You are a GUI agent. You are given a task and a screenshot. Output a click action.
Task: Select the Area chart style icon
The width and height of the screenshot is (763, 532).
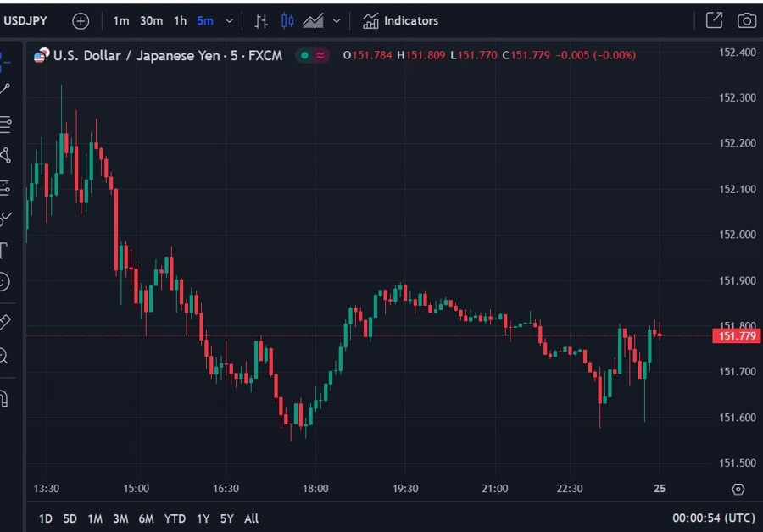click(313, 21)
